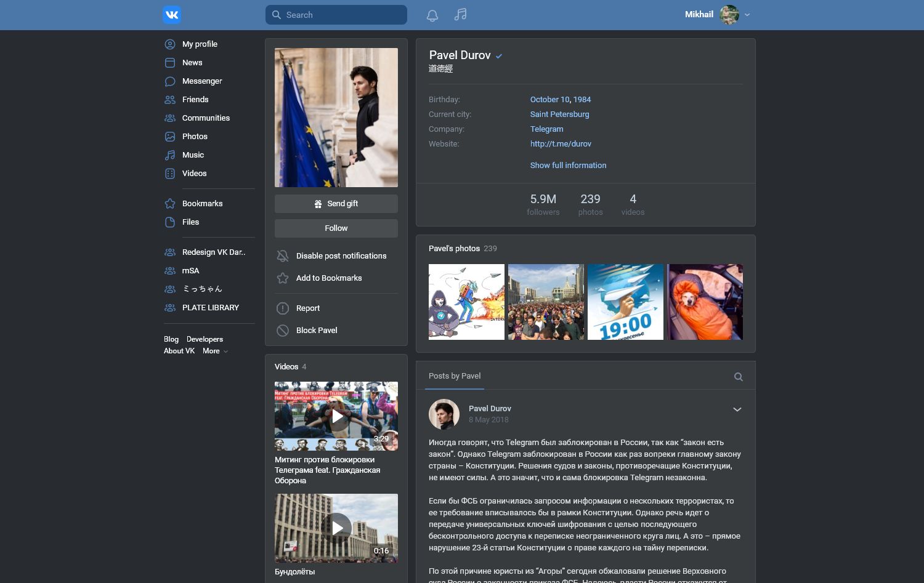Click the Communities sidebar icon
924x583 pixels.
(x=170, y=118)
